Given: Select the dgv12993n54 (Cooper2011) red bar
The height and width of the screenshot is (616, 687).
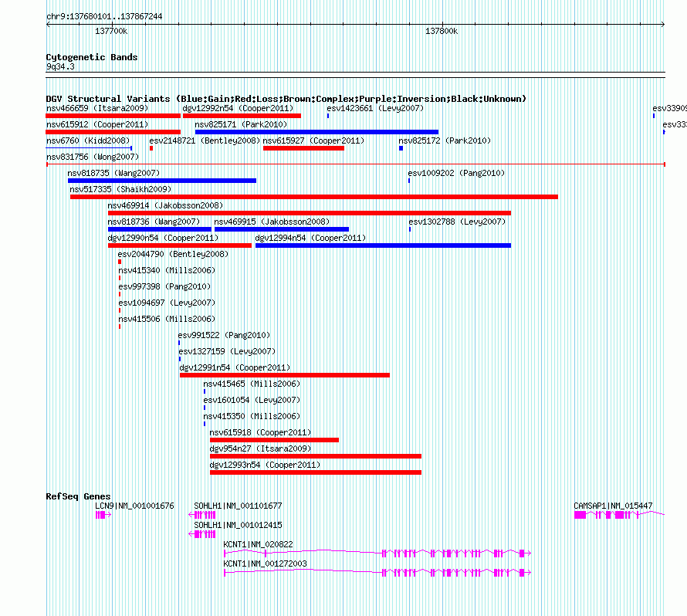Looking at the screenshot, I should tap(316, 472).
